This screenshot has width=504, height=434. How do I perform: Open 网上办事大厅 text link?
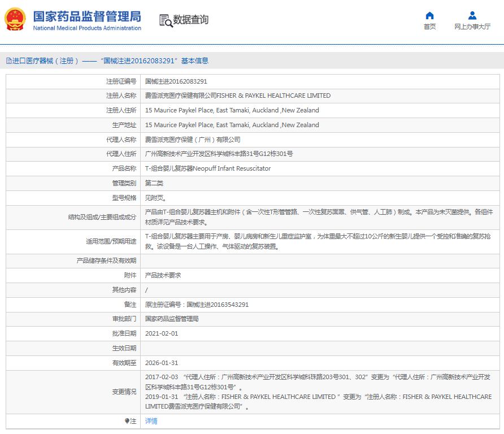pyautogui.click(x=472, y=27)
